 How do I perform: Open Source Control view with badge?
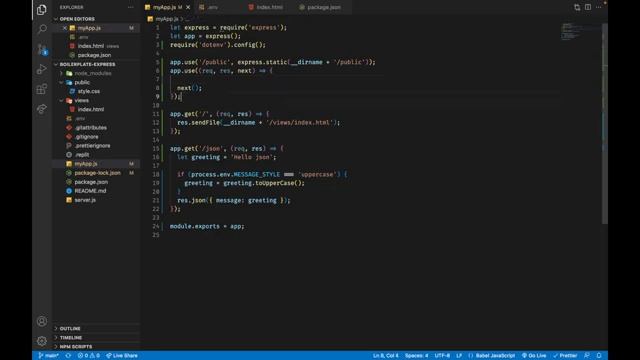[x=42, y=49]
